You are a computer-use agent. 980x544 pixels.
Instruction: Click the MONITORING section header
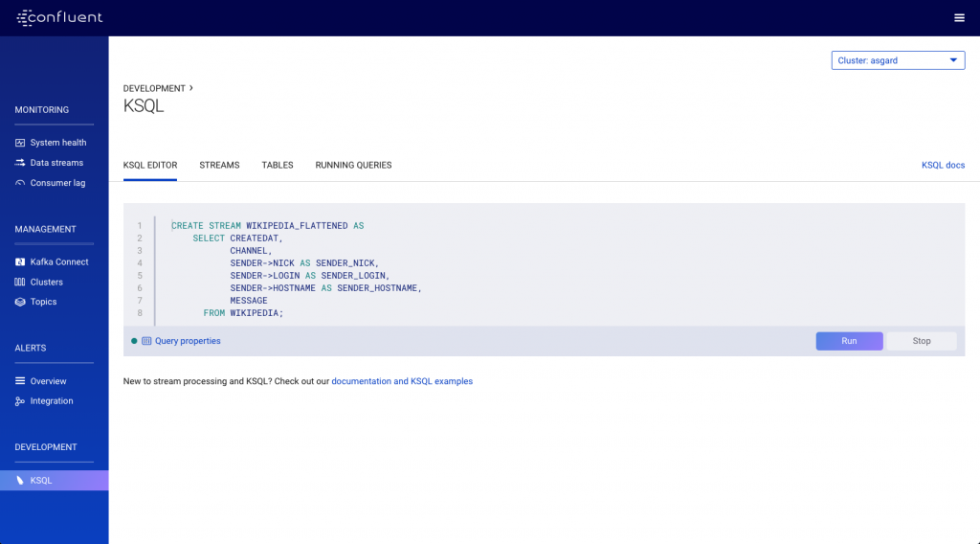[42, 109]
